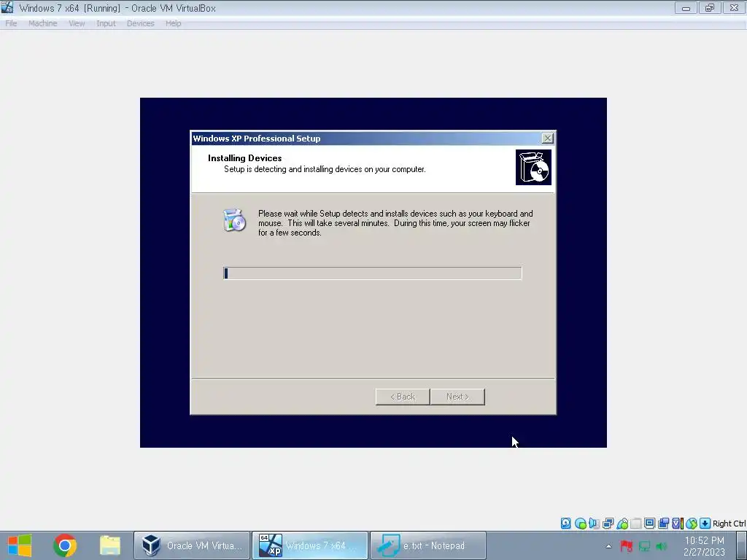The height and width of the screenshot is (560, 747).
Task: Click the greyed shared folders status icon
Action: (x=635, y=524)
